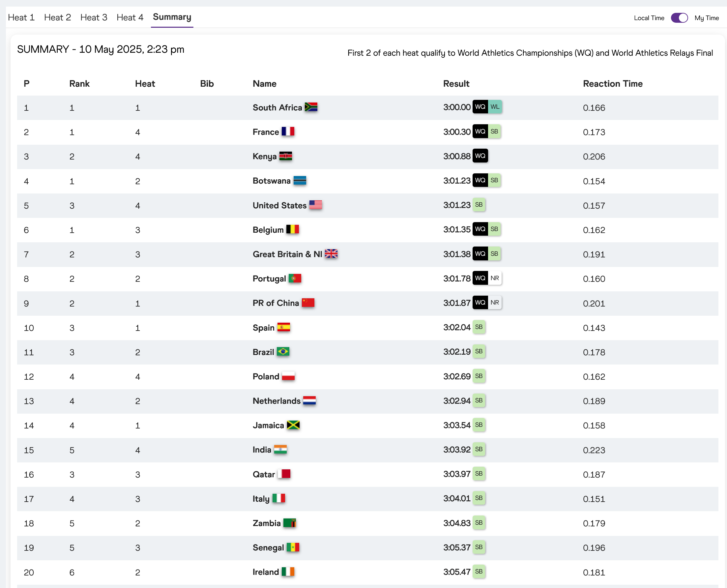Click the Netherlands flag icon
The image size is (727, 588).
[x=309, y=400]
